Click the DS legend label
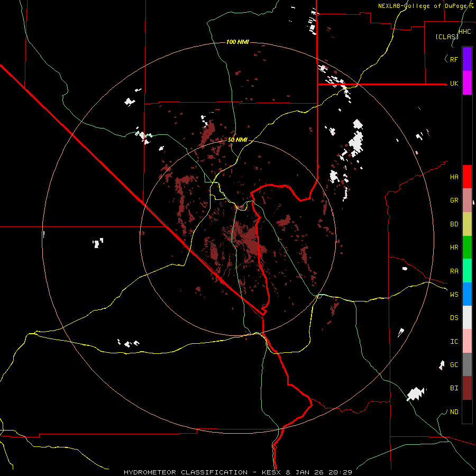476x476 pixels. click(x=454, y=318)
